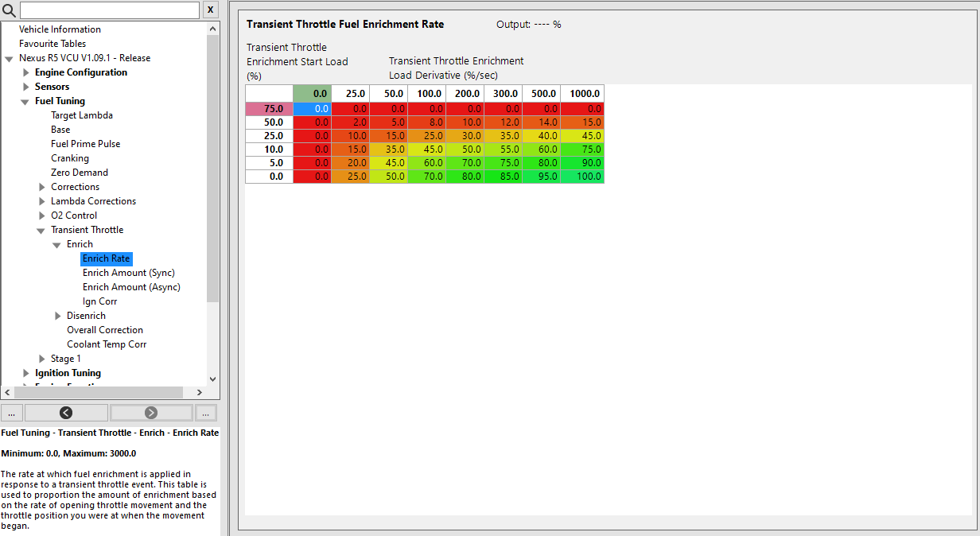This screenshot has width=980, height=536.
Task: Open Favourite Tables
Action: (x=52, y=44)
